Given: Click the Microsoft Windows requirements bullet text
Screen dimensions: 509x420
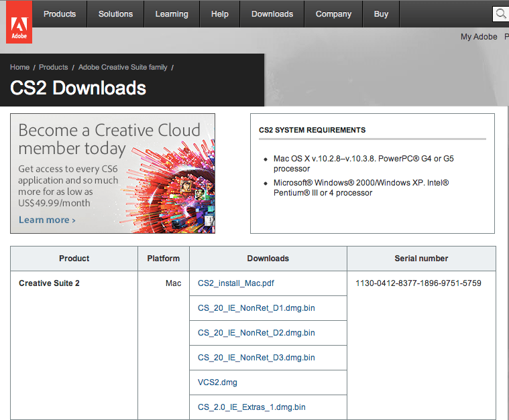Looking at the screenshot, I should [361, 188].
